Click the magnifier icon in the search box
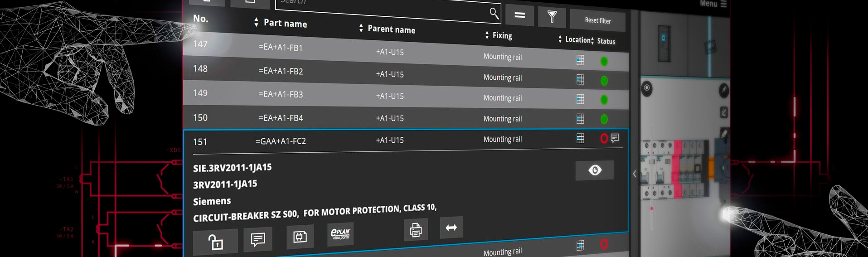The height and width of the screenshot is (257, 868). [x=494, y=13]
